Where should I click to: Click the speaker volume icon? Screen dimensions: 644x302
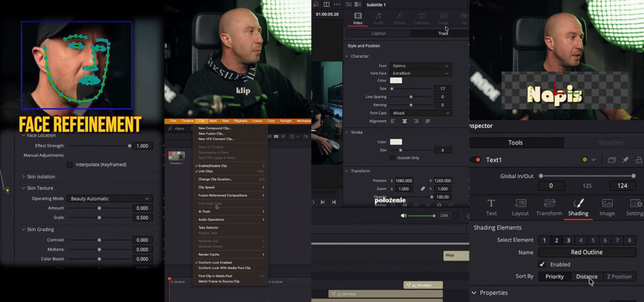click(403, 216)
